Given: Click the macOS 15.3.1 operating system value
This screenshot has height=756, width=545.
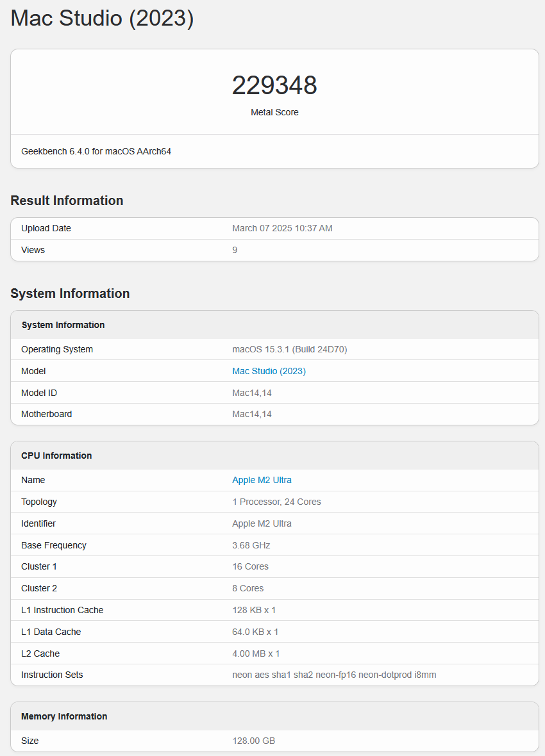Looking at the screenshot, I should pos(290,349).
